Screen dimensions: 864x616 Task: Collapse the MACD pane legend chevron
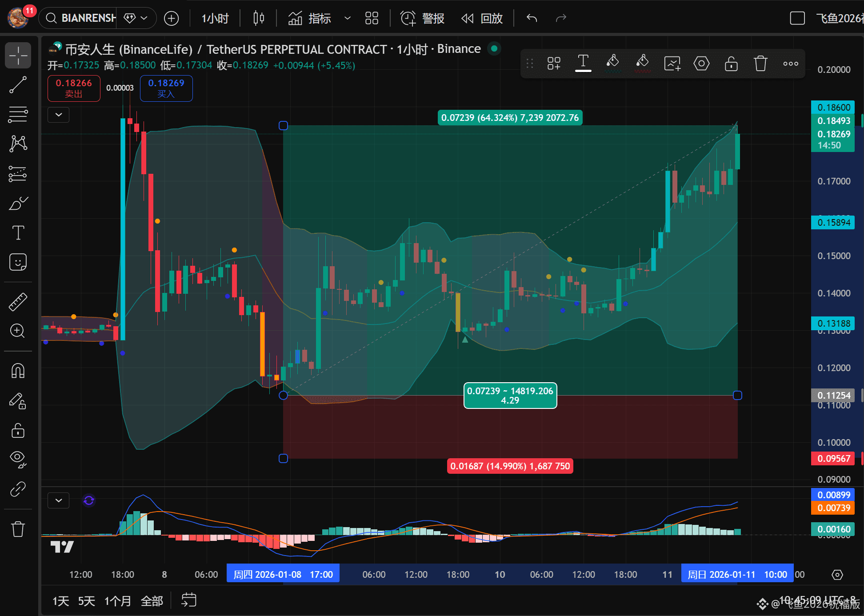[x=59, y=500]
